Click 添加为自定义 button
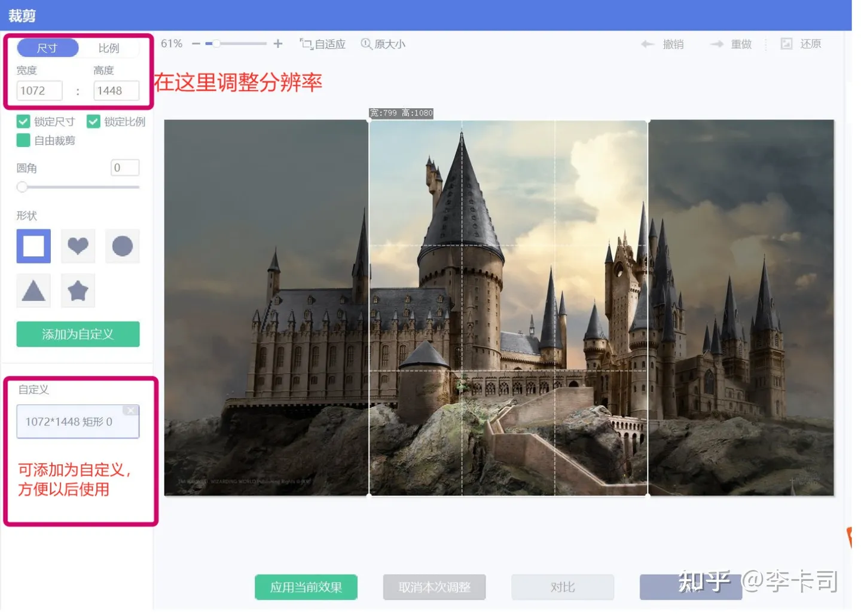861x616 pixels. tap(78, 334)
